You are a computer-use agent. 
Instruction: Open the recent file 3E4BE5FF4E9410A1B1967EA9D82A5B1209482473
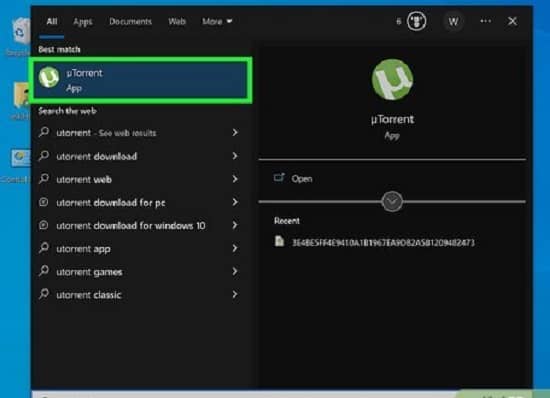[x=383, y=242]
